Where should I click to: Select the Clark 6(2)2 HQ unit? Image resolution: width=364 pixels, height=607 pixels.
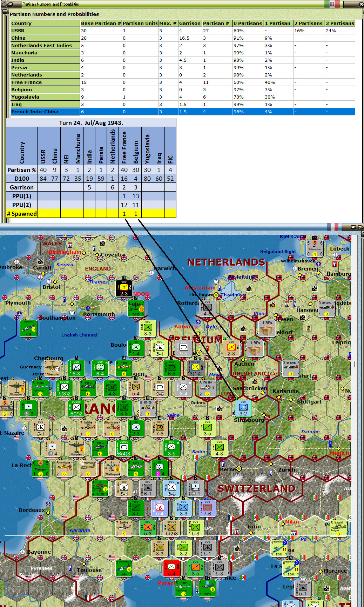[76, 409]
